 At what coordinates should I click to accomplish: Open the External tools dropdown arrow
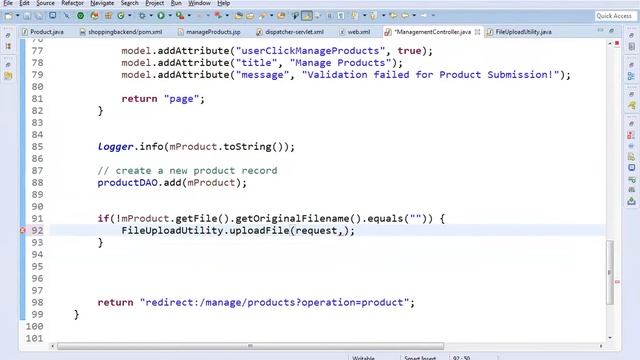pos(189,16)
